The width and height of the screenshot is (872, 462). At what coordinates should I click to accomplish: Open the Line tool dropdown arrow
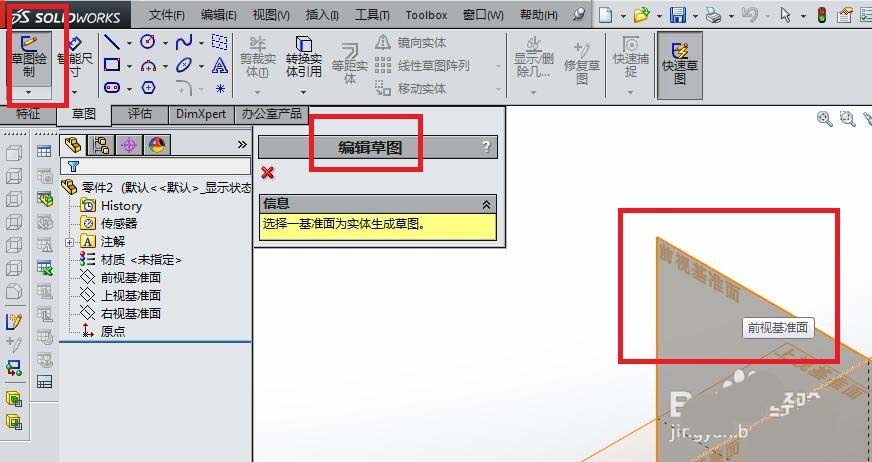click(x=129, y=43)
